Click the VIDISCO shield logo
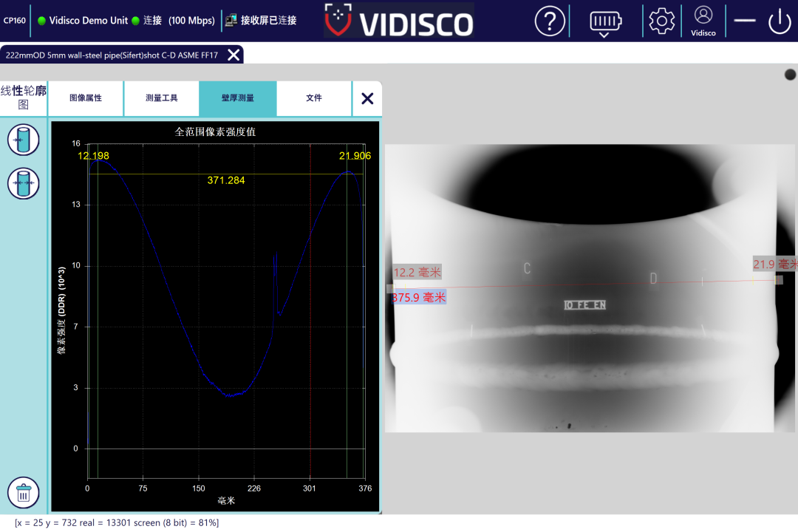798x532 pixels. click(x=338, y=21)
